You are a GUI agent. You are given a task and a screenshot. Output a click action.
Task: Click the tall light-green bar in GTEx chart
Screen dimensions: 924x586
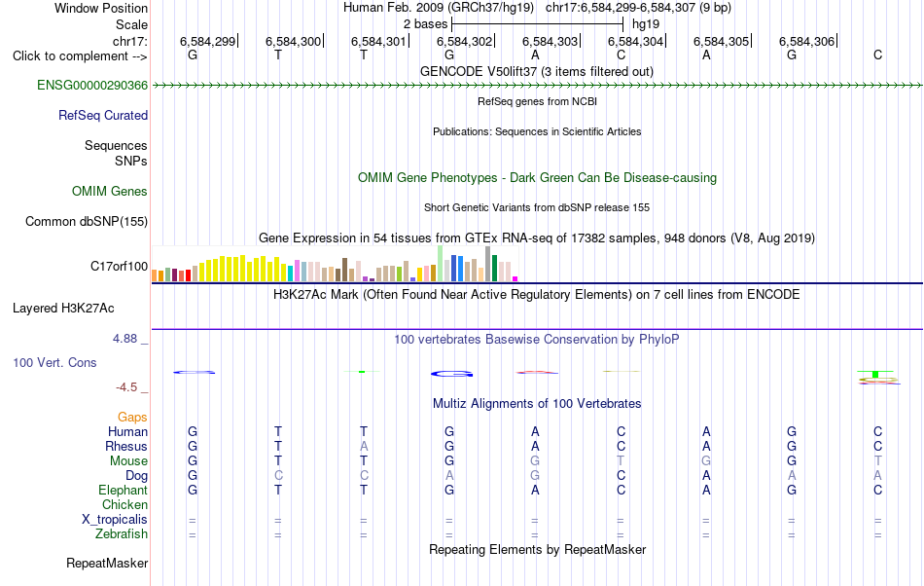coord(441,263)
